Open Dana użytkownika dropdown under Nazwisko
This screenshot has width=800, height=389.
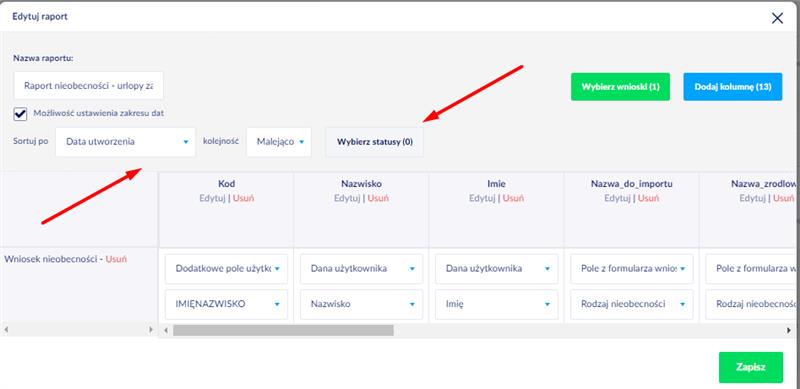click(362, 269)
